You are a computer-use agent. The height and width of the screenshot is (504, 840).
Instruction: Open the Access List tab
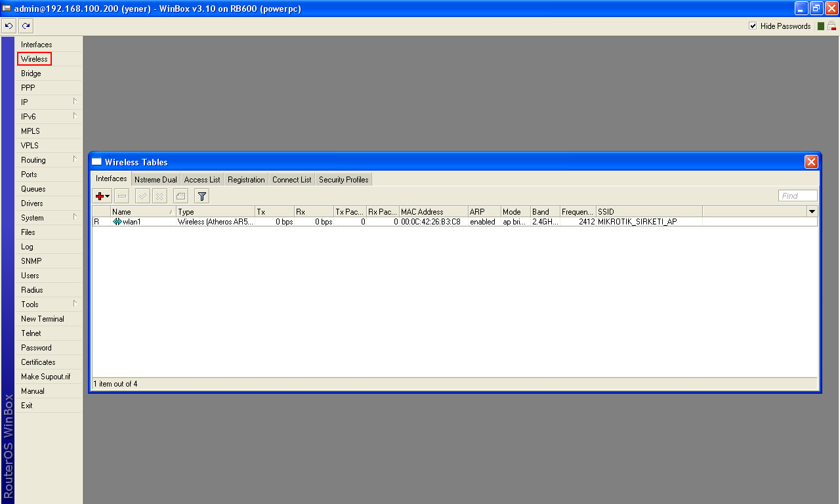pyautogui.click(x=202, y=180)
